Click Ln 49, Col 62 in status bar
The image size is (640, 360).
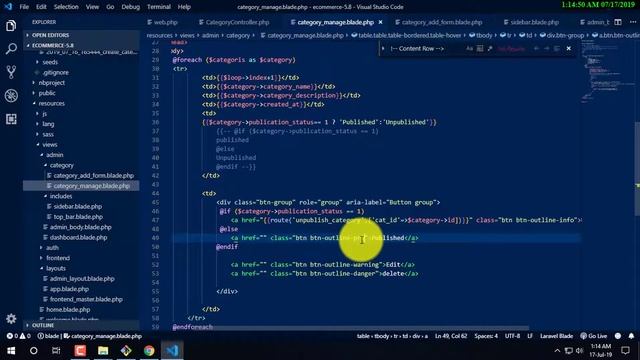coord(451,336)
